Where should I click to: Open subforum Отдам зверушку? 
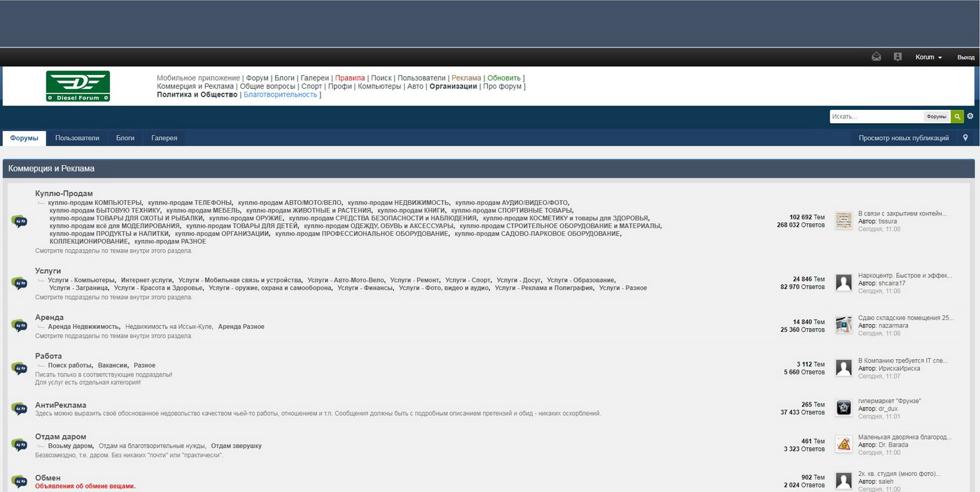click(x=237, y=446)
